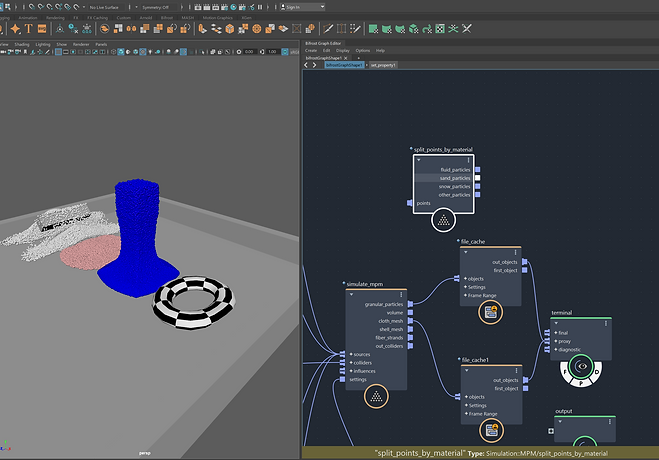Screen dimensions: 659x460
Task: Toggle the highlighted button left of the exposure field
Action: (183, 52)
